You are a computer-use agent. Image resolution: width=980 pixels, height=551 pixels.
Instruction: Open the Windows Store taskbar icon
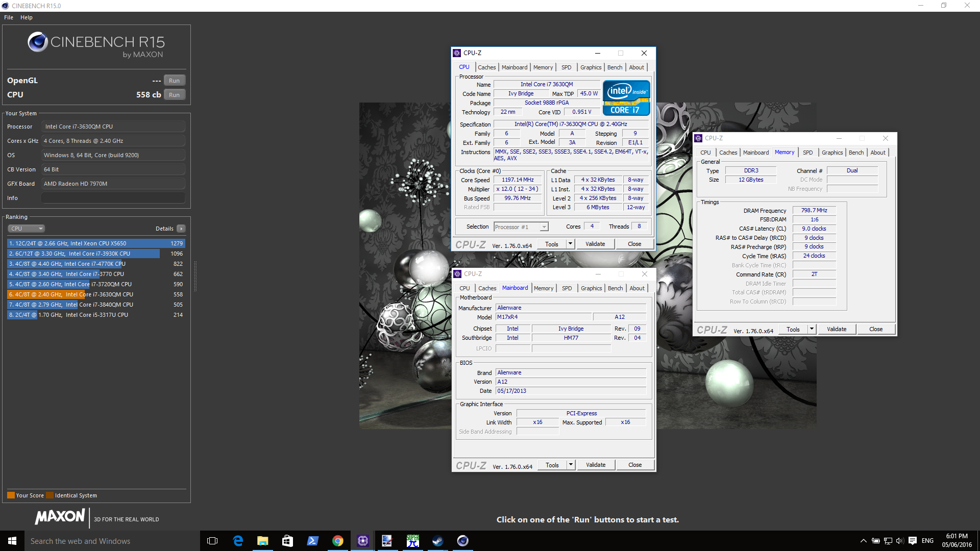(287, 541)
